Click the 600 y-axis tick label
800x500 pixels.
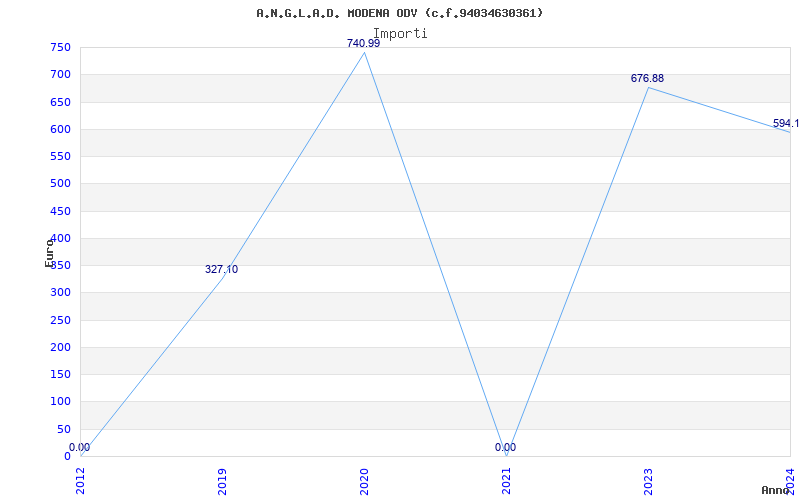click(x=60, y=129)
